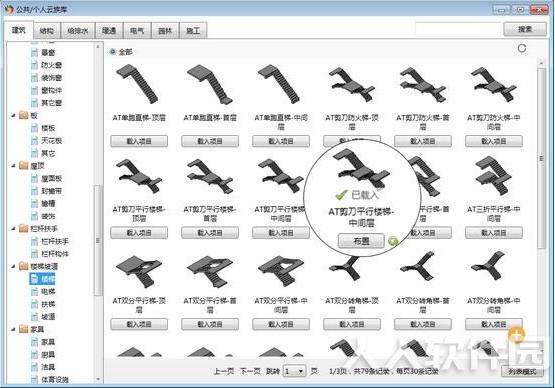Viewport: 555px width, 388px height.
Task: Switch to the 给排水 tab
Action: tap(78, 31)
